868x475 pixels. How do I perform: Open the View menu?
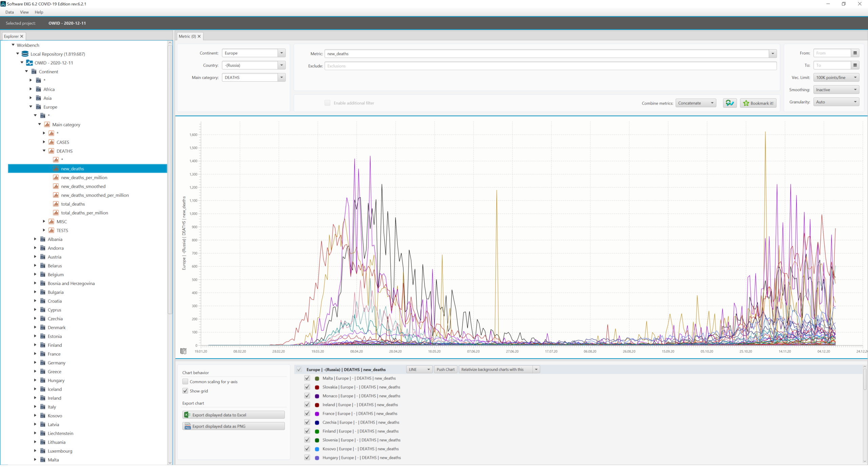pyautogui.click(x=24, y=12)
